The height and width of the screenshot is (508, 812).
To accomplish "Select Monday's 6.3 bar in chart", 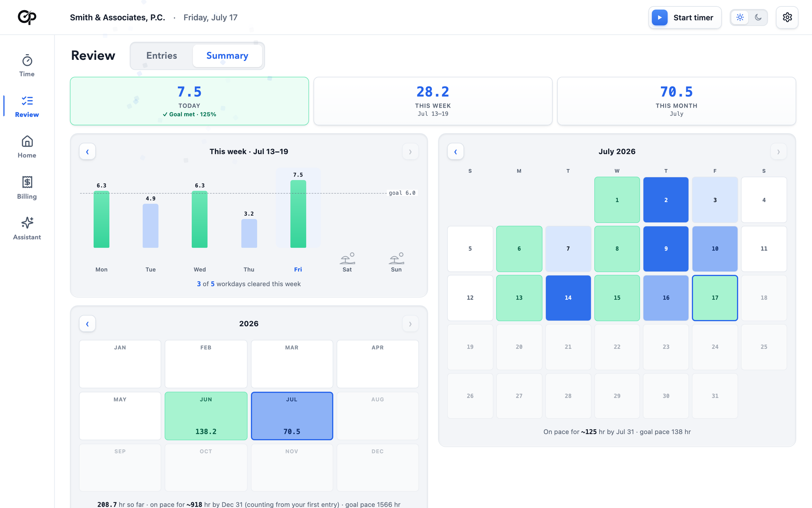I will coord(101,219).
